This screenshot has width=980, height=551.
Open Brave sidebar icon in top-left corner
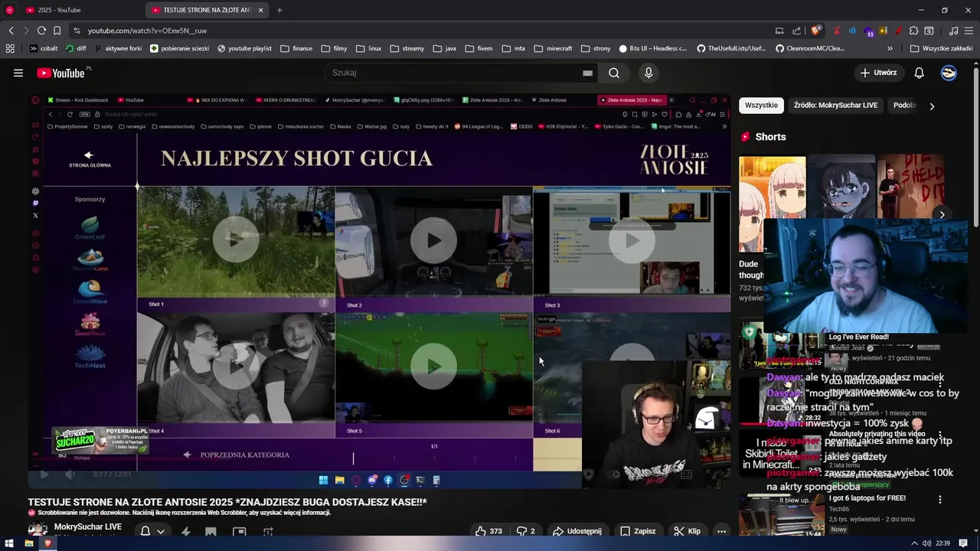click(10, 10)
